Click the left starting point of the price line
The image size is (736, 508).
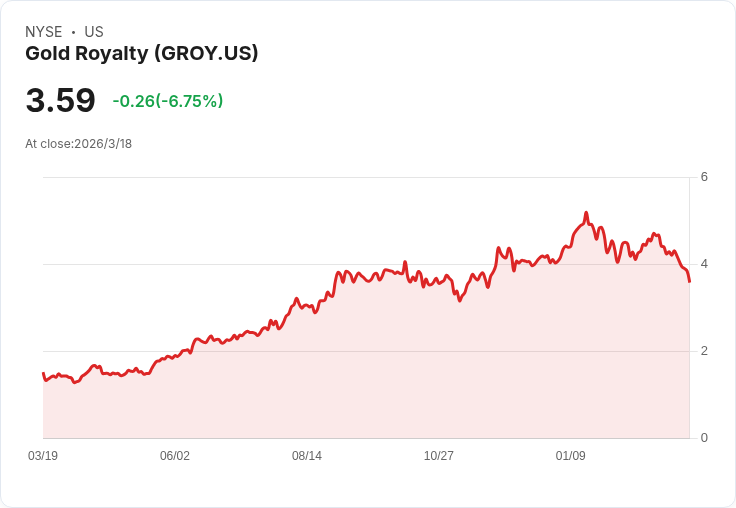[x=43, y=373]
